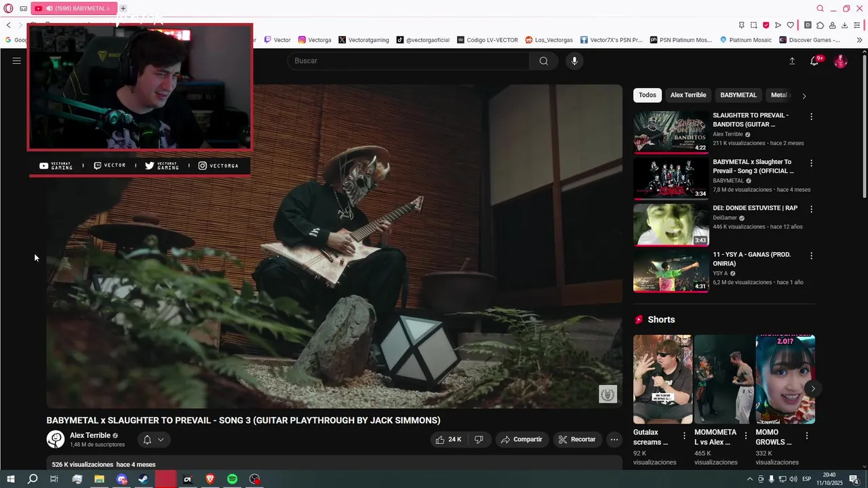Select the BABYMETAL browser tab

(73, 8)
